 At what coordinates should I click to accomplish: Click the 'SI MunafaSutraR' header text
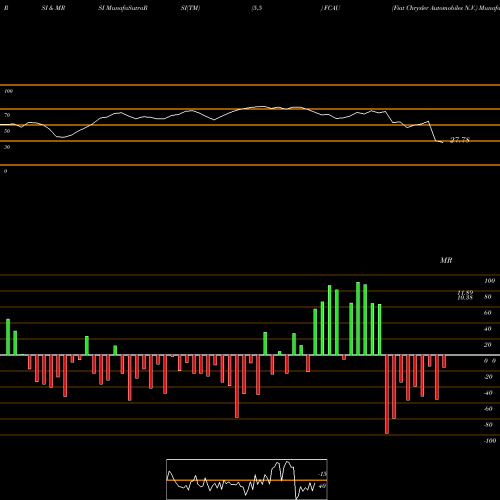(x=123, y=8)
